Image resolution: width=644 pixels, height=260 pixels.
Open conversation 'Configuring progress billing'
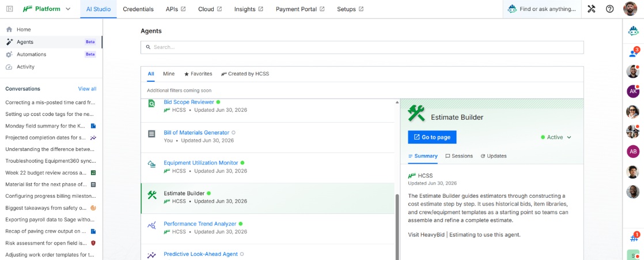coord(51,196)
